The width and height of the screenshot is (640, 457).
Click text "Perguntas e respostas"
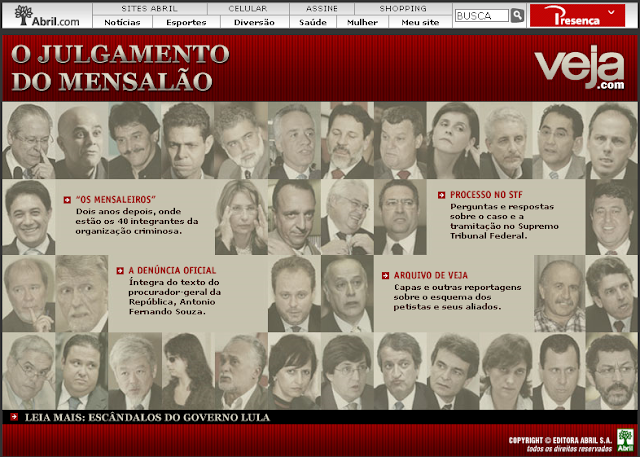(502, 206)
